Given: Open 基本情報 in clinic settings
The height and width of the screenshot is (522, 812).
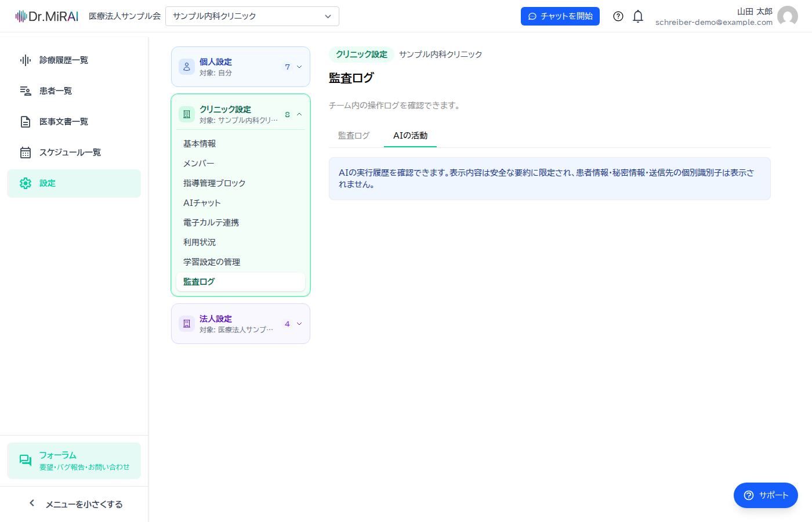Looking at the screenshot, I should pyautogui.click(x=241, y=144).
